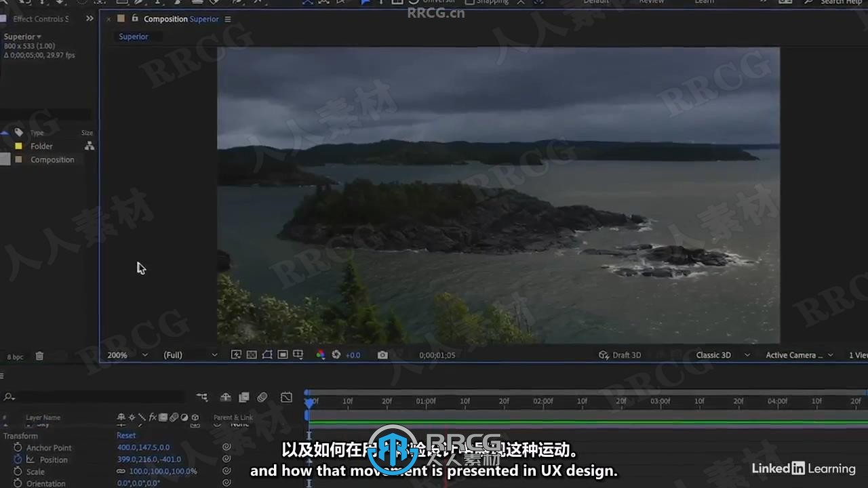Toggle the Orientation stopwatch

point(18,483)
